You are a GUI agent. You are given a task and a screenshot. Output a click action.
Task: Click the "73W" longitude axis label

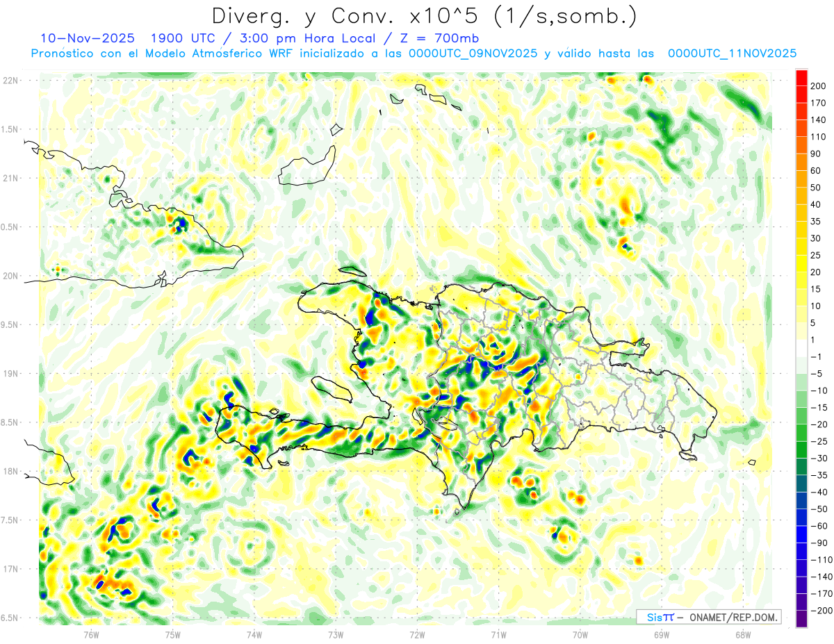(x=336, y=634)
